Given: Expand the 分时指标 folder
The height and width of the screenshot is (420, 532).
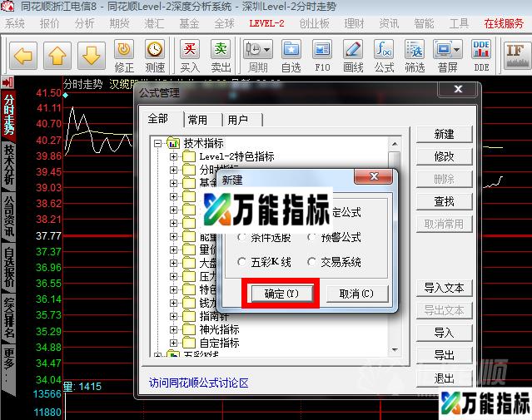Looking at the screenshot, I should pyautogui.click(x=173, y=170).
